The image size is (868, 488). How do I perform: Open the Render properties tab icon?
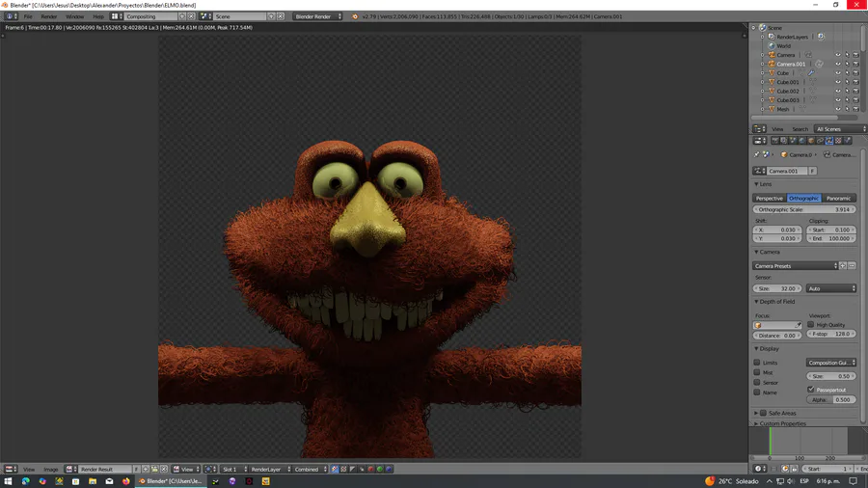(775, 141)
